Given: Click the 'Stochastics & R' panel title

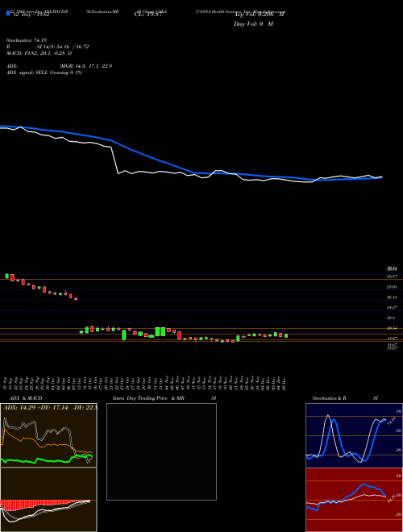Looking at the screenshot, I should click(x=330, y=398).
